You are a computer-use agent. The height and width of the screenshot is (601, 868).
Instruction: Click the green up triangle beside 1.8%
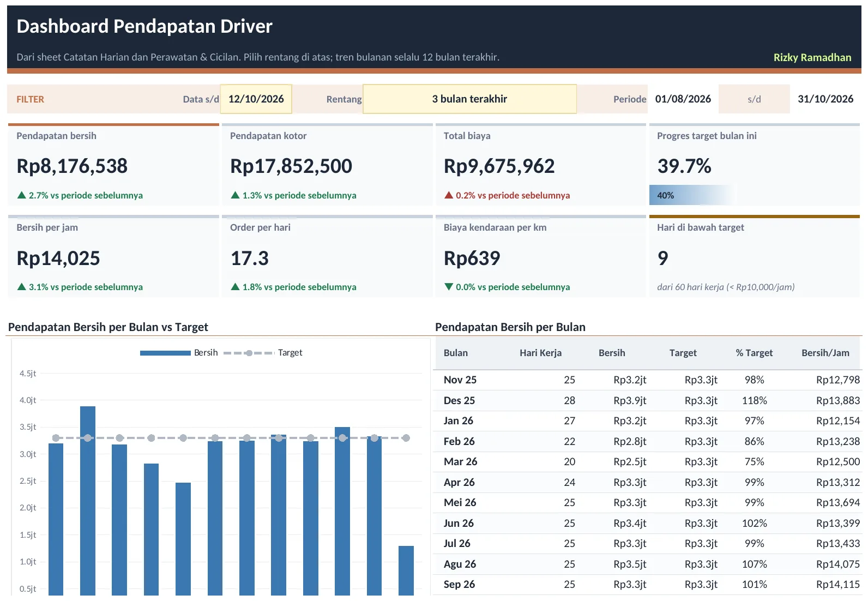pos(235,286)
